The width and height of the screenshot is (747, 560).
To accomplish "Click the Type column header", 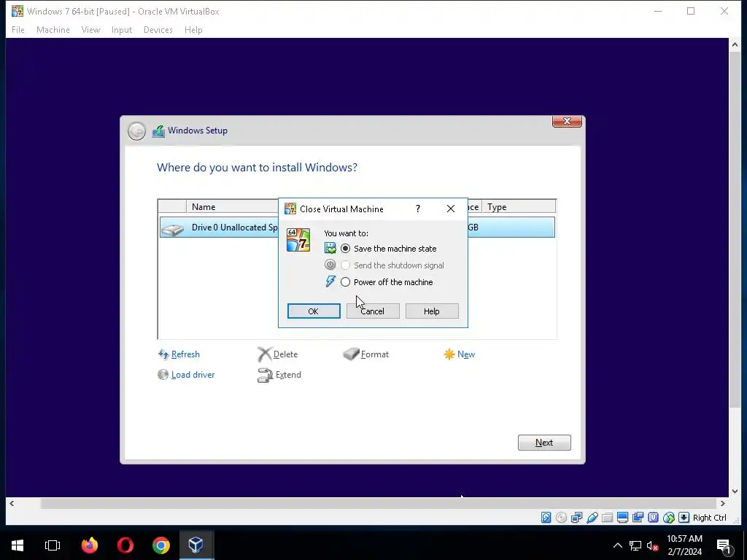I will coord(519,206).
